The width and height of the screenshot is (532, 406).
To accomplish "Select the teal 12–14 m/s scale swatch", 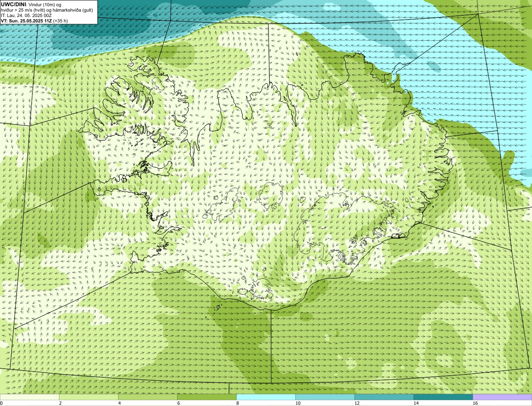I will 384,397.
